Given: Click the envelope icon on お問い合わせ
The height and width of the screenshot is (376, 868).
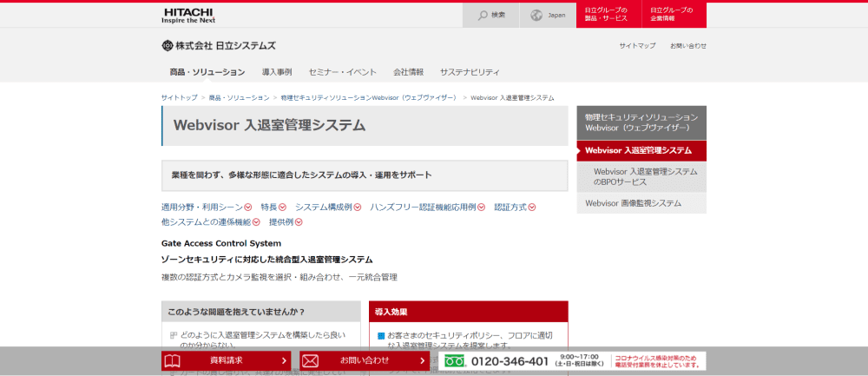Looking at the screenshot, I should tap(311, 361).
